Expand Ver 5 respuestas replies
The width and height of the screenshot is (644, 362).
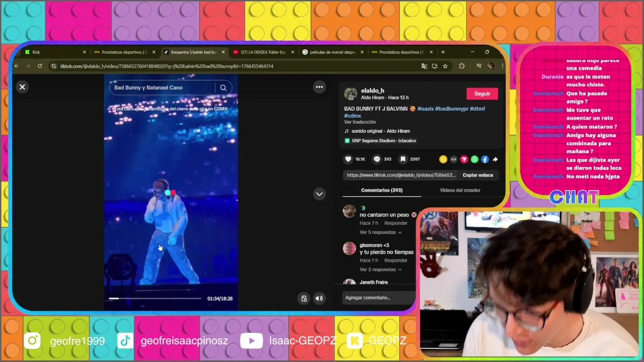(x=380, y=232)
